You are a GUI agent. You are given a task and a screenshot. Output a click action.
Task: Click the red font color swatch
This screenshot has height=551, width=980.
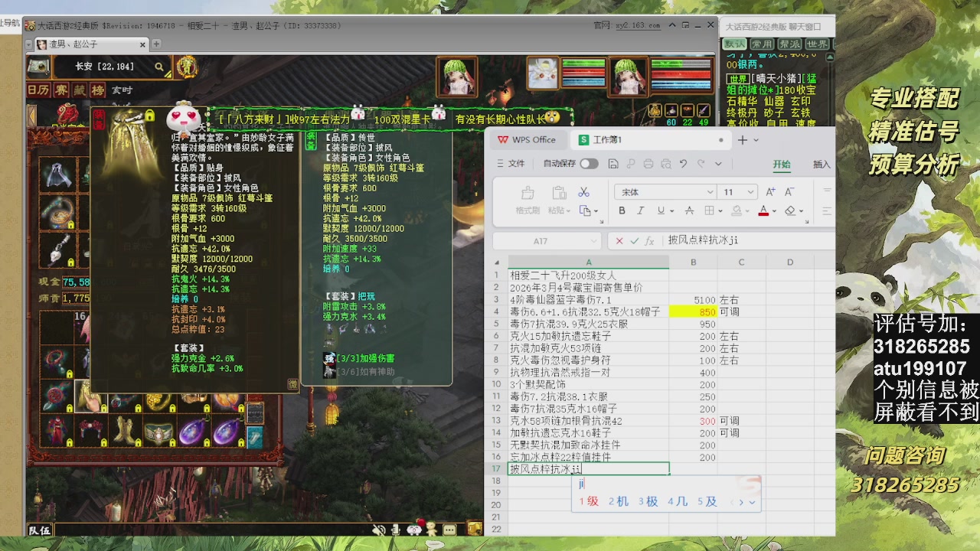(x=763, y=214)
